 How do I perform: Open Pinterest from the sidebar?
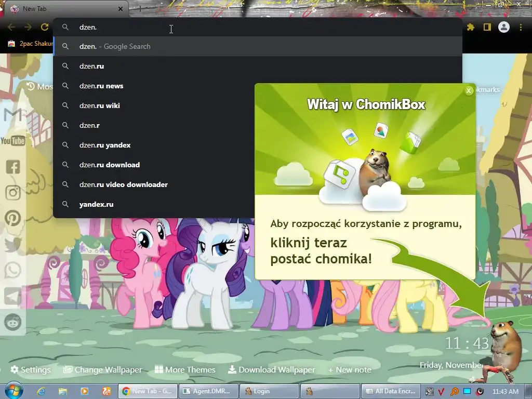(13, 218)
